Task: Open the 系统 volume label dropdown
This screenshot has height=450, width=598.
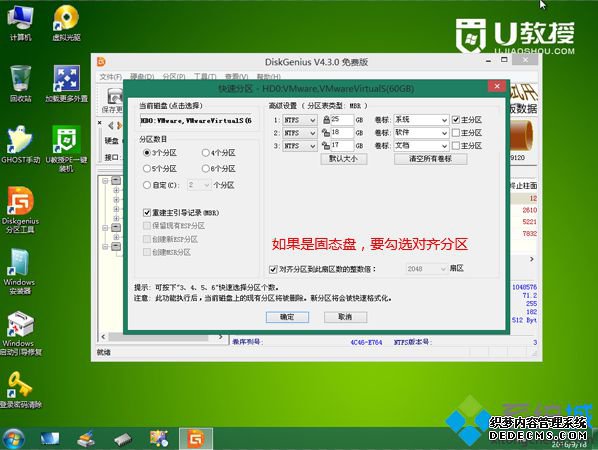Action: (421, 120)
